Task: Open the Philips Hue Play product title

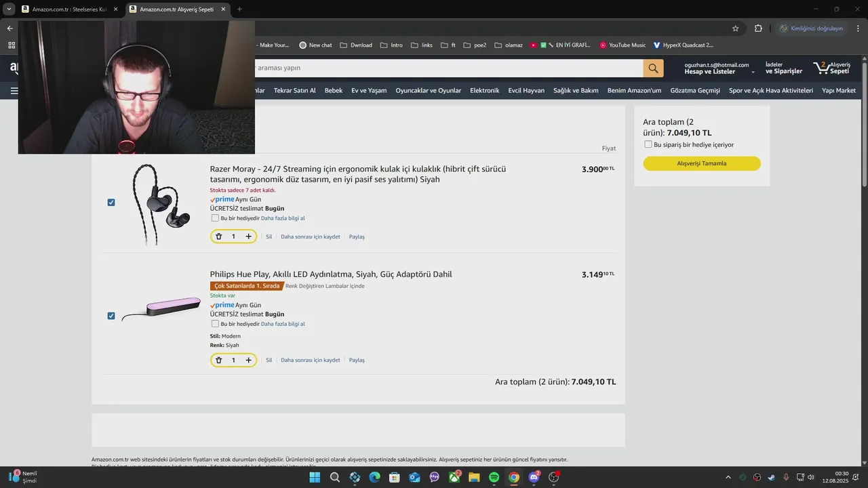Action: 331,274
